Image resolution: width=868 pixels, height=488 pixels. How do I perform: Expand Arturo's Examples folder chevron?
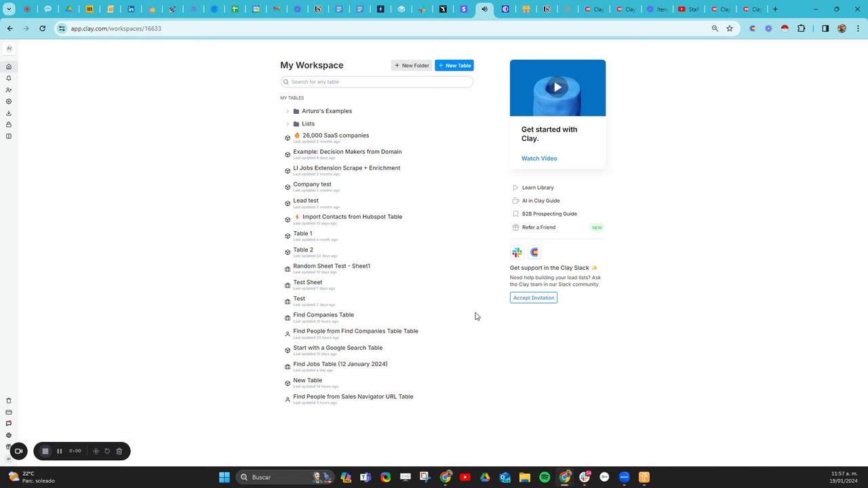tap(288, 111)
